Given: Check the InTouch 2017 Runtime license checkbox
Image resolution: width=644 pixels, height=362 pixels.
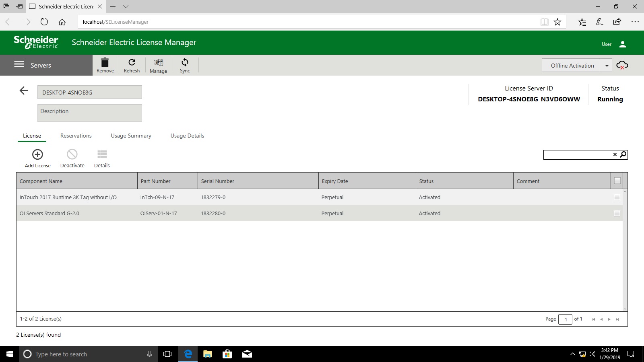Looking at the screenshot, I should (617, 197).
